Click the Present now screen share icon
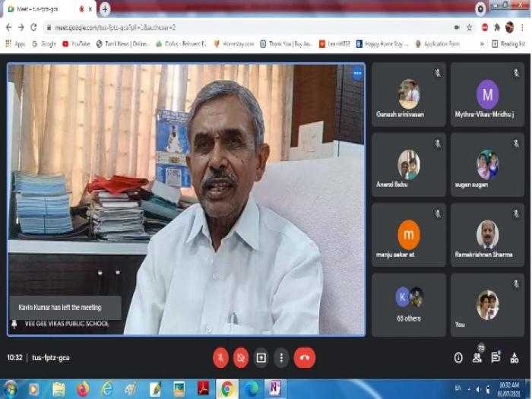This screenshot has width=532, height=399. 261,358
